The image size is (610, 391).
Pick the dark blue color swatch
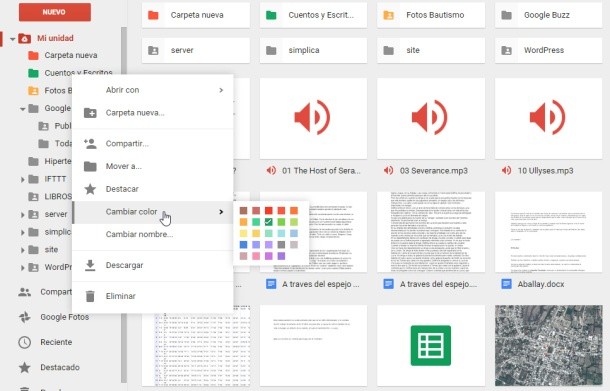pyautogui.click(x=244, y=245)
